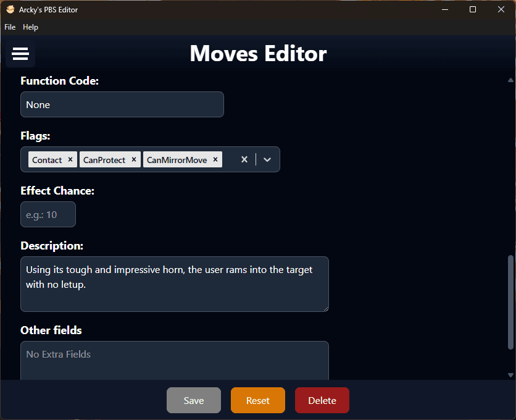Click the scrollbar down arrow

510,374
